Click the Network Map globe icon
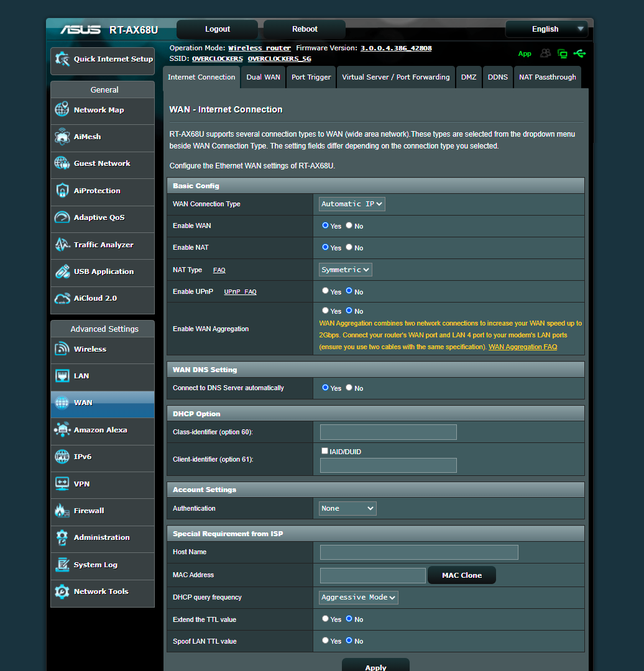The width and height of the screenshot is (644, 671). point(62,109)
